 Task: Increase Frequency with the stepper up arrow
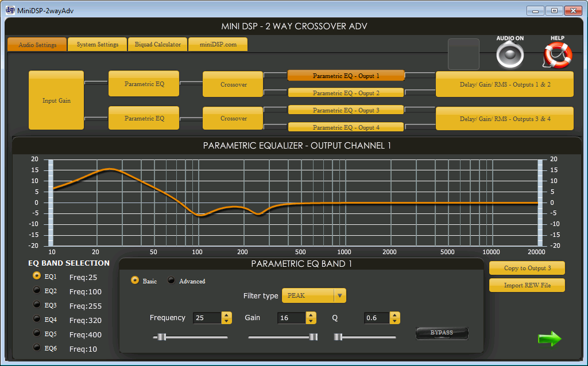(x=226, y=315)
